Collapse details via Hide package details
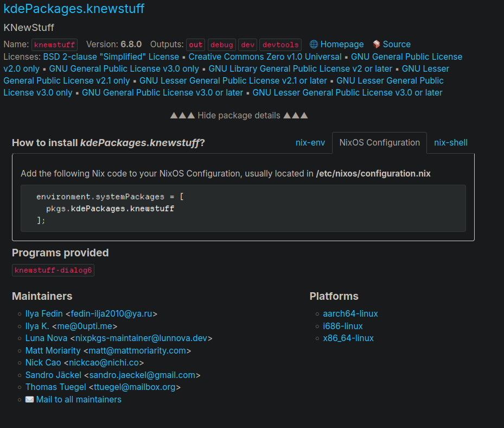The image size is (504, 428). [239, 116]
